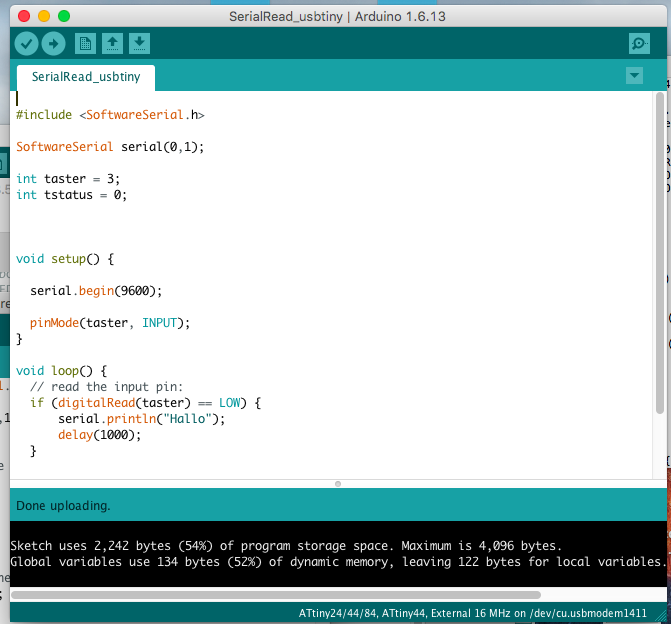Upload the sketch using the arrow button

(53, 44)
